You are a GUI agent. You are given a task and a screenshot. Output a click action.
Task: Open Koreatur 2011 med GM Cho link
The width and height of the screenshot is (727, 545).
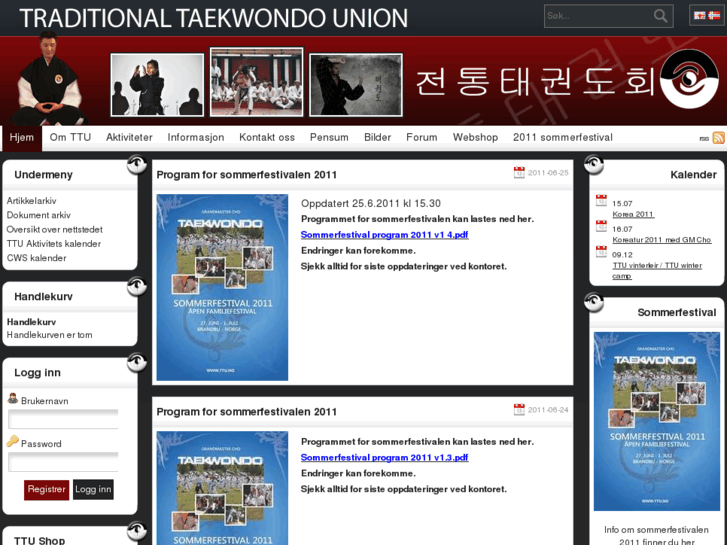662,240
